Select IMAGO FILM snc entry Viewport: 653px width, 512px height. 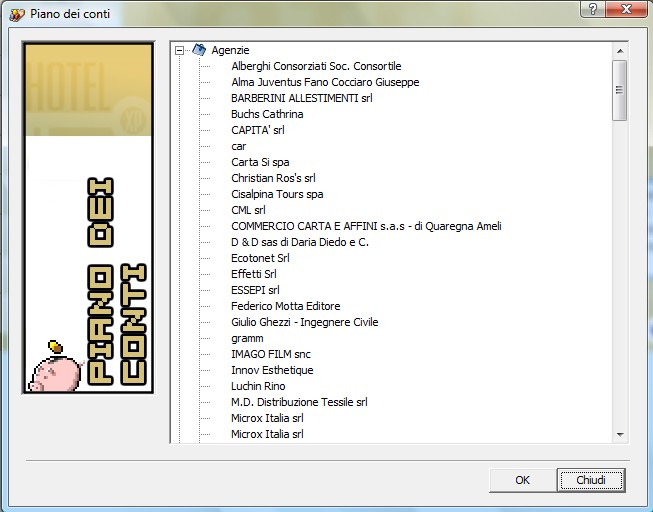(x=271, y=354)
